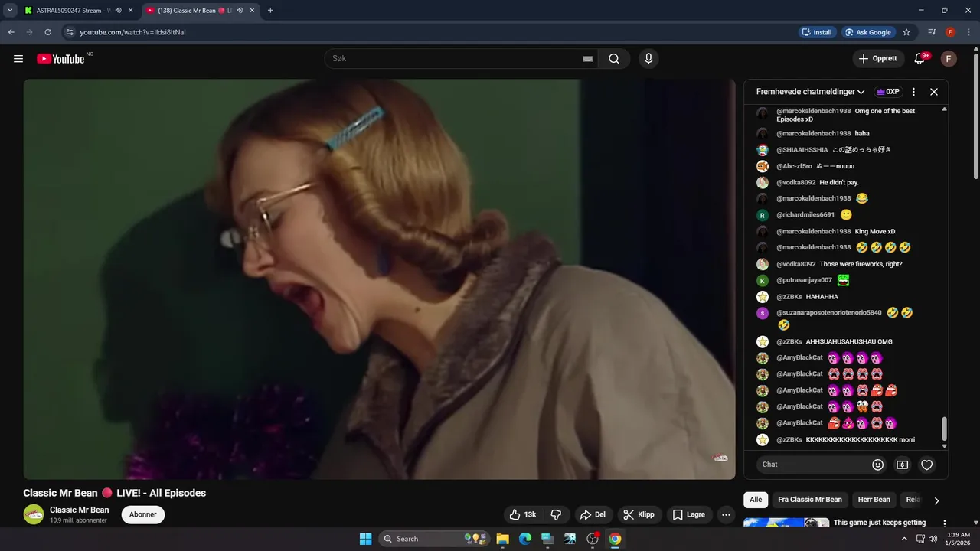The image size is (980, 551).
Task: Like the video with thumbs up
Action: (523, 514)
